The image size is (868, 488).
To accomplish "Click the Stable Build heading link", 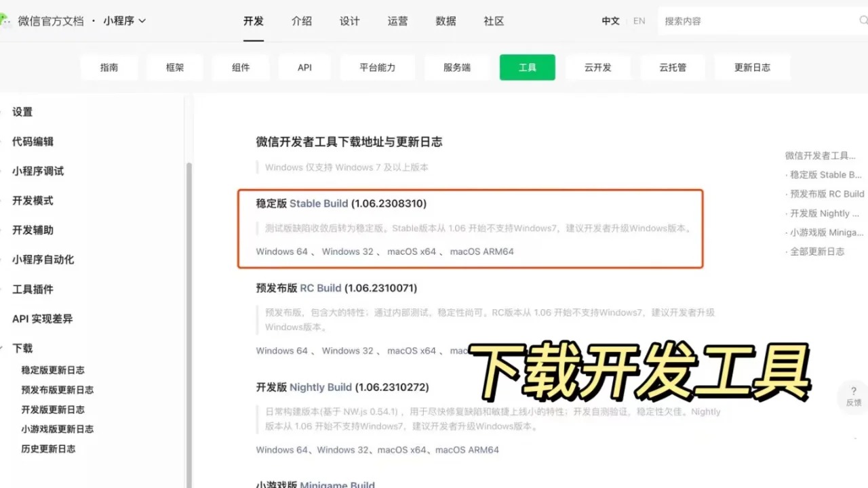I will (319, 203).
